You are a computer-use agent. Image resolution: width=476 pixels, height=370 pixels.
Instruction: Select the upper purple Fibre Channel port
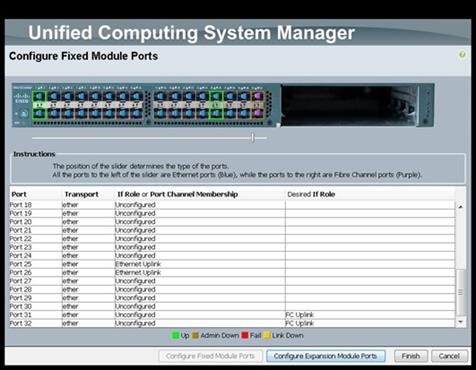(x=257, y=96)
